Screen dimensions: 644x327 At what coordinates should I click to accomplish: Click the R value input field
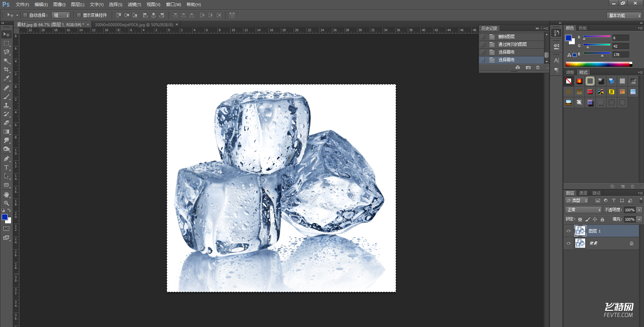pyautogui.click(x=620, y=38)
